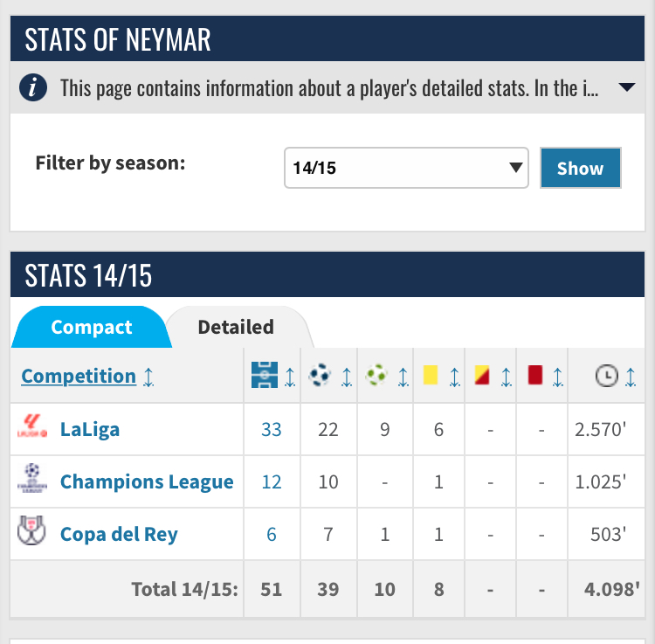655x644 pixels.
Task: Sort table by Competition column arrow
Action: pyautogui.click(x=148, y=377)
